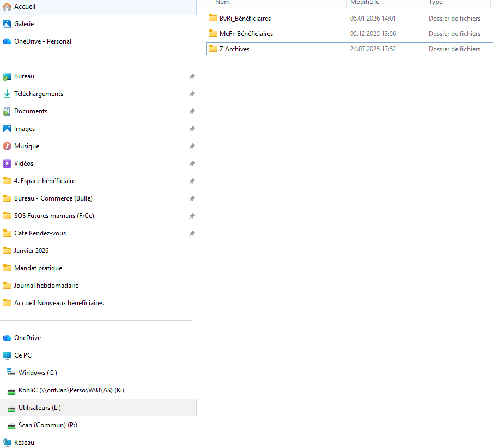Click the pin icon next to Documents
493x448 pixels.
pyautogui.click(x=192, y=111)
